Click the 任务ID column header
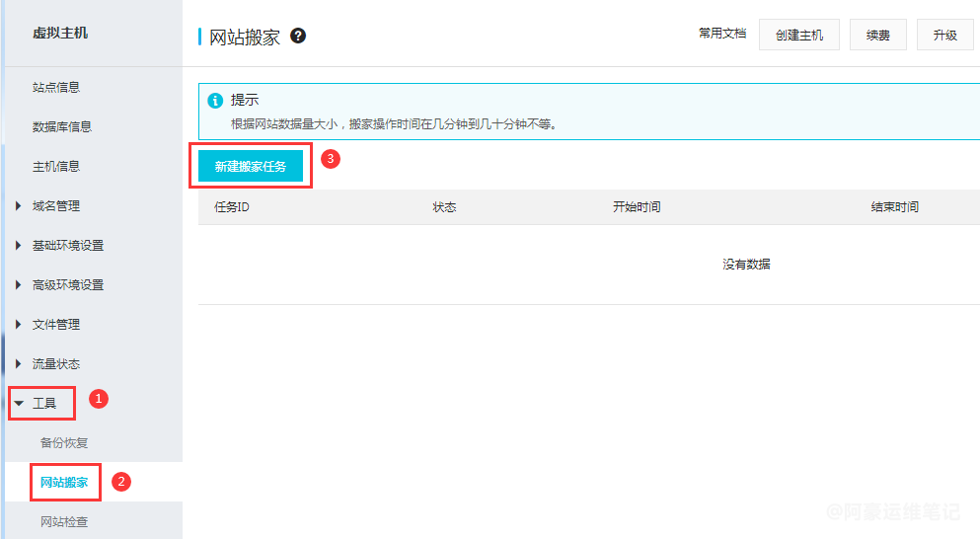Viewport: 980px width, 539px height. (232, 207)
